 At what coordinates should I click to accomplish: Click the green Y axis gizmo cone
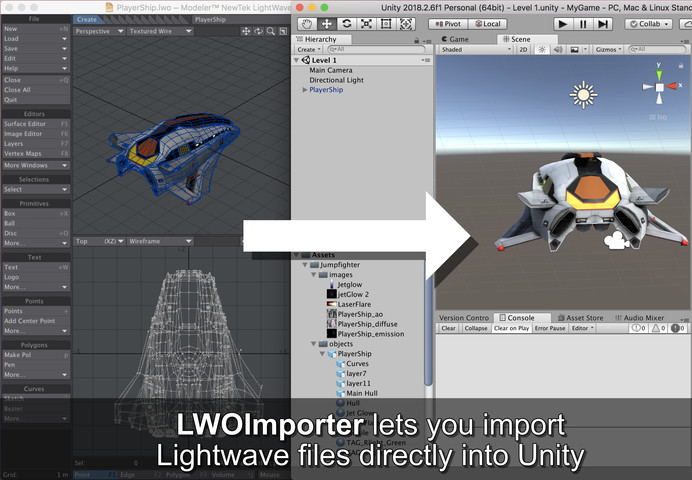coord(659,74)
